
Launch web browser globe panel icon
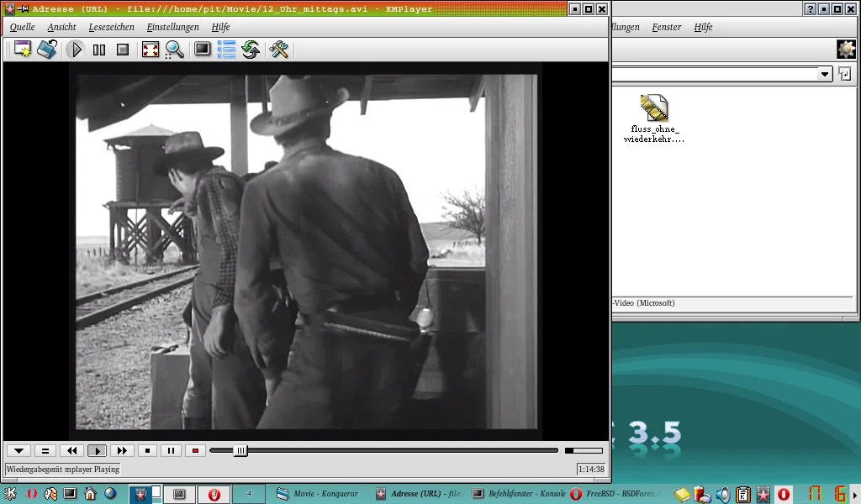click(x=110, y=494)
